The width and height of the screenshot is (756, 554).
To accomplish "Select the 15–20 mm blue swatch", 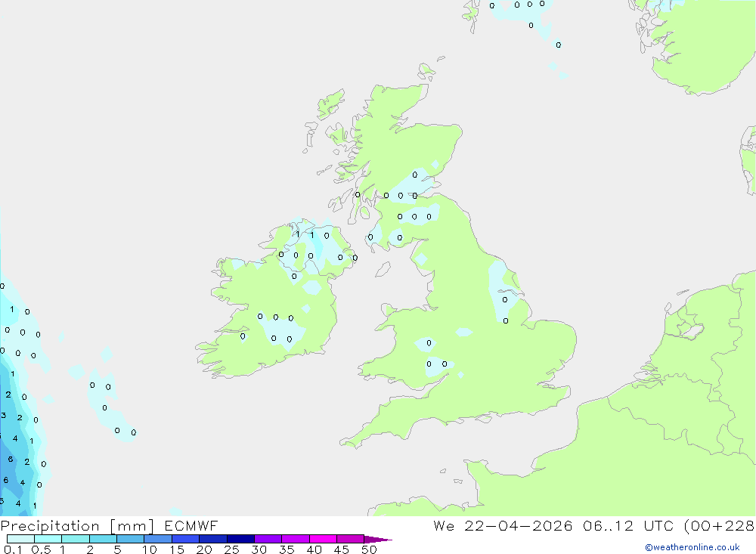I will pos(186,539).
